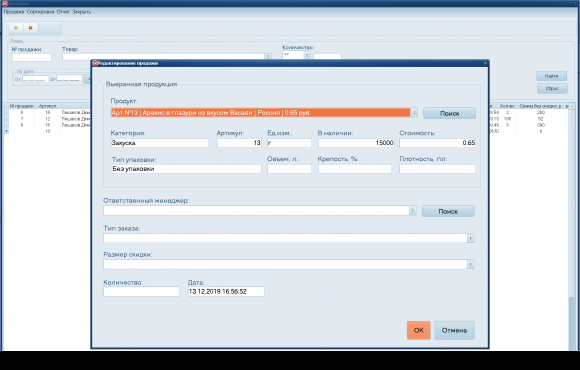Expand the Ответственный менеджер combo box
This screenshot has width=580, height=370.
coord(412,211)
